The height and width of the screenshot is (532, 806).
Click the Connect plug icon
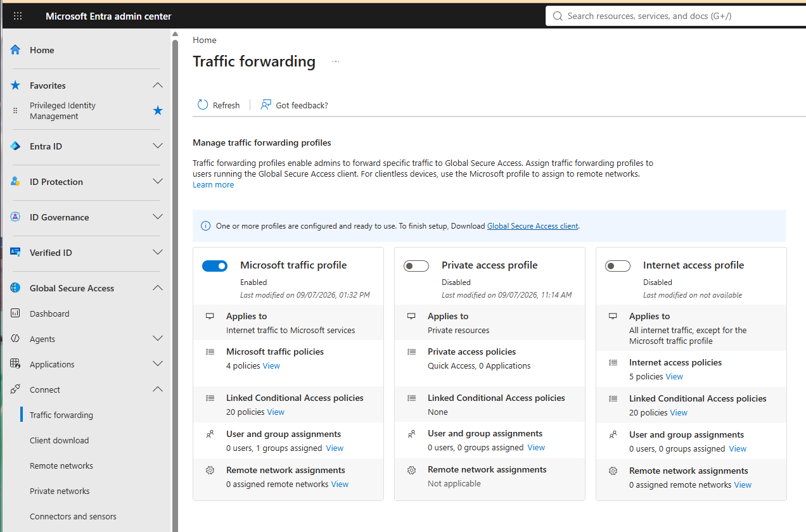pyautogui.click(x=15, y=389)
